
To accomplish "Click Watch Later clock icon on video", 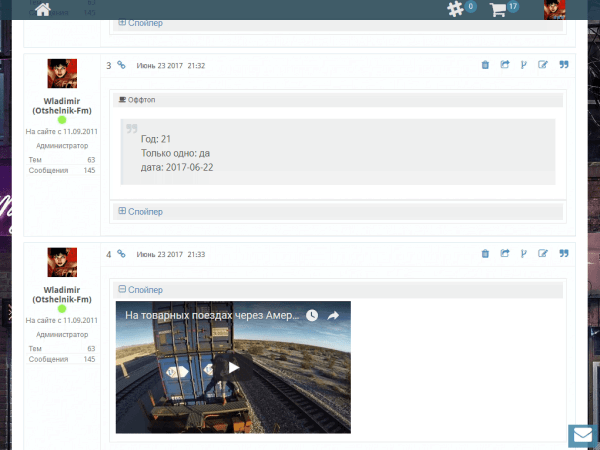I will click(x=312, y=315).
